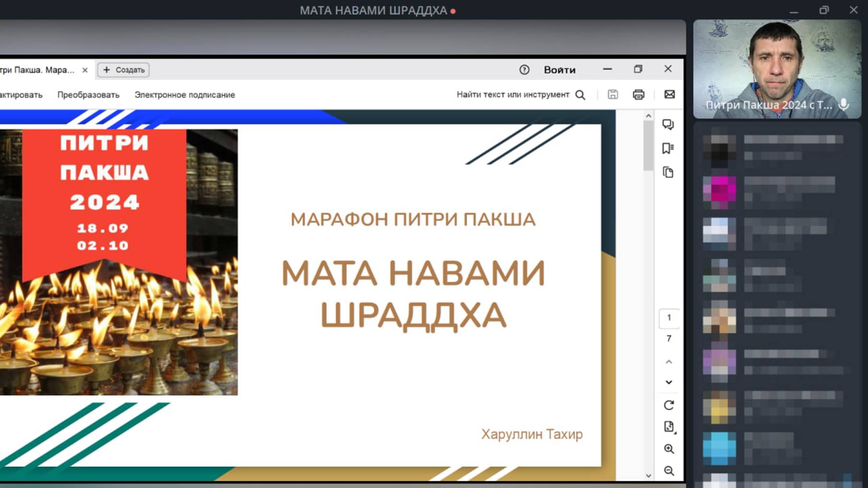Zoom out of the PDF page
This screenshot has width=868, height=488.
click(x=668, y=470)
